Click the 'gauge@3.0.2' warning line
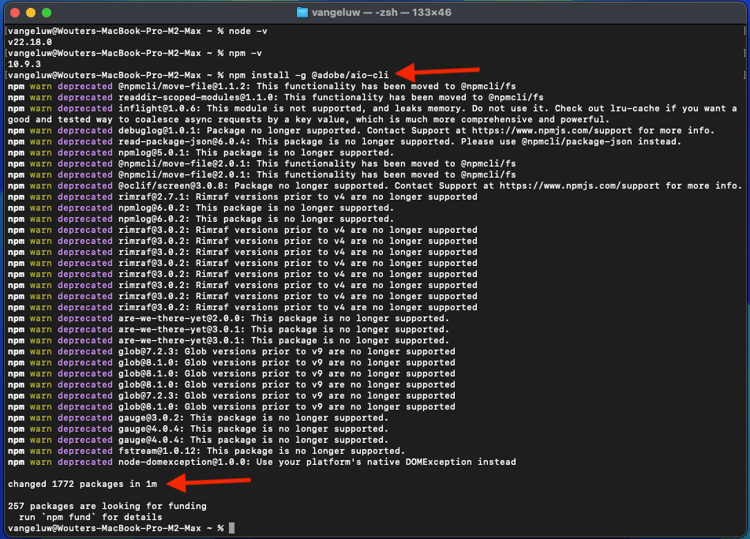The height and width of the screenshot is (539, 750). point(198,418)
